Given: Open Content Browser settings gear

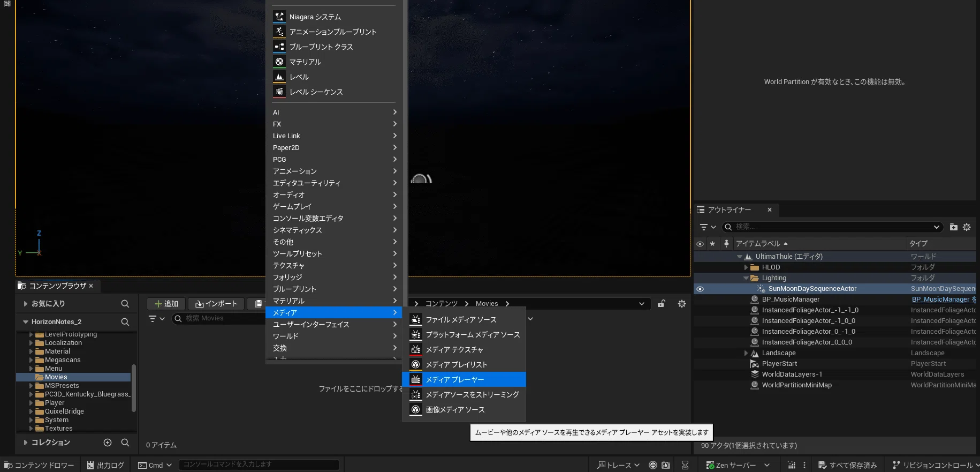Looking at the screenshot, I should pyautogui.click(x=682, y=304).
